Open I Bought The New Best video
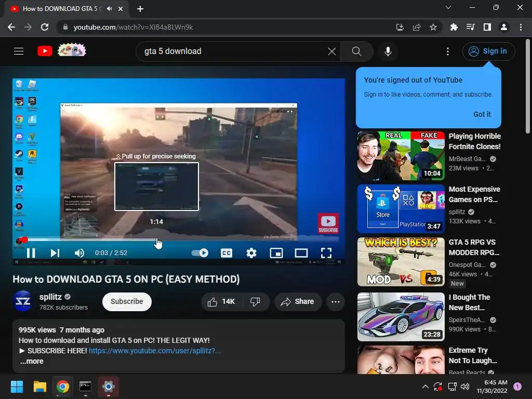The width and height of the screenshot is (532, 399). click(401, 317)
